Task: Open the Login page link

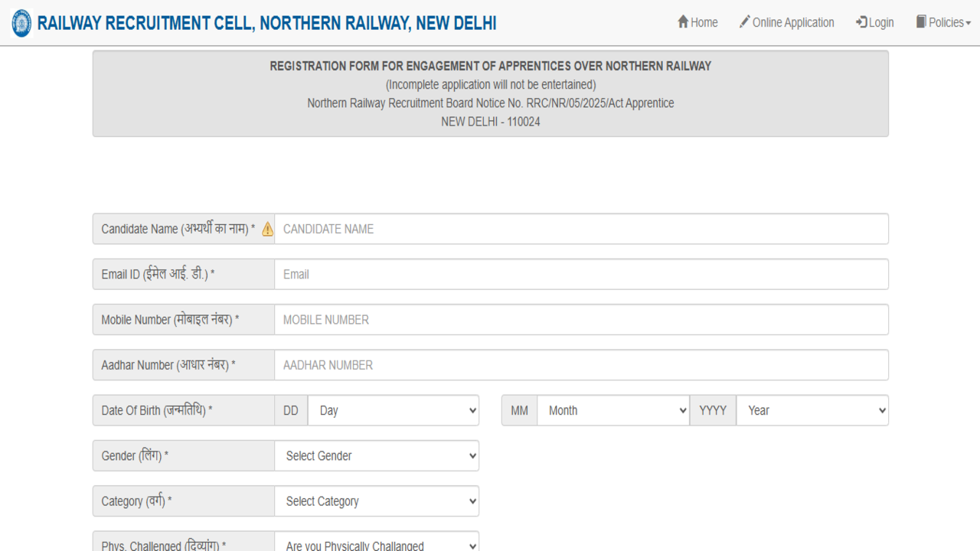Action: 881,22
